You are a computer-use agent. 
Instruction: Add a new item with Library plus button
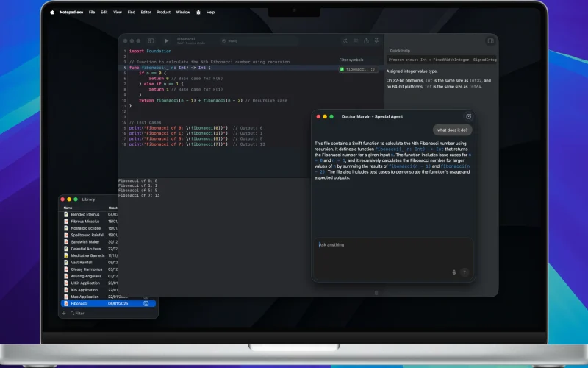pyautogui.click(x=64, y=314)
